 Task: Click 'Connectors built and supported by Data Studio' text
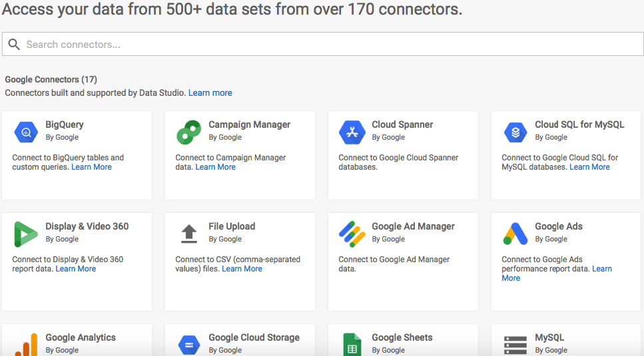tap(95, 92)
